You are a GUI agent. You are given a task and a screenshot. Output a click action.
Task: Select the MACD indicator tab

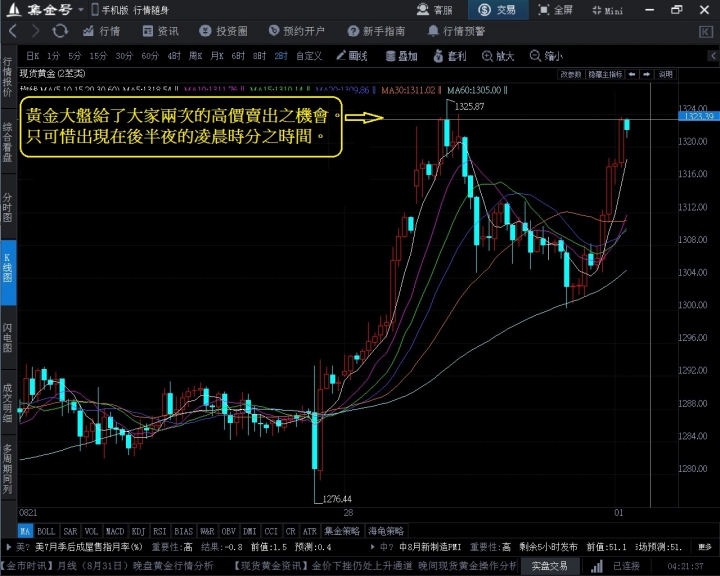[115, 531]
